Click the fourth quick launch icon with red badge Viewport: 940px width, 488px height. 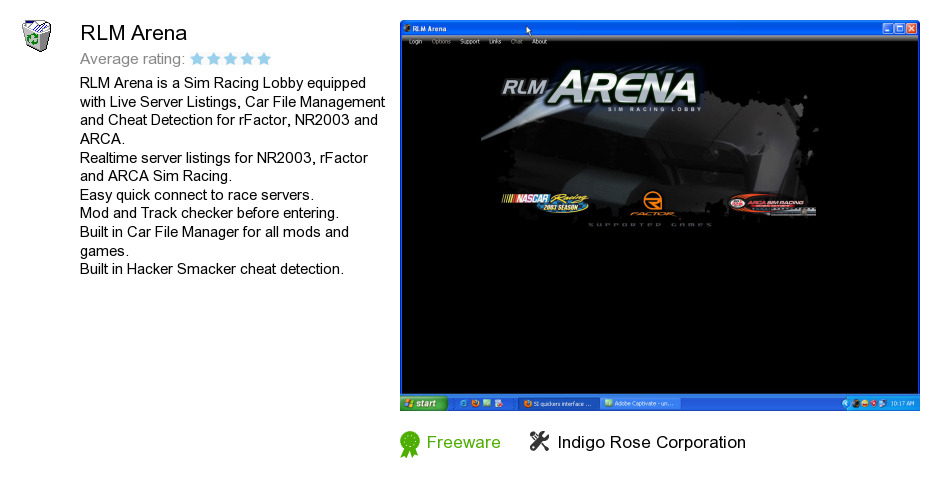[499, 403]
